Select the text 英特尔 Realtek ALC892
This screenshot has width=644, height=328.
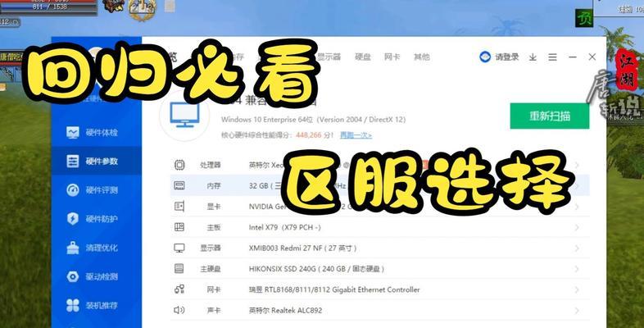tap(285, 310)
